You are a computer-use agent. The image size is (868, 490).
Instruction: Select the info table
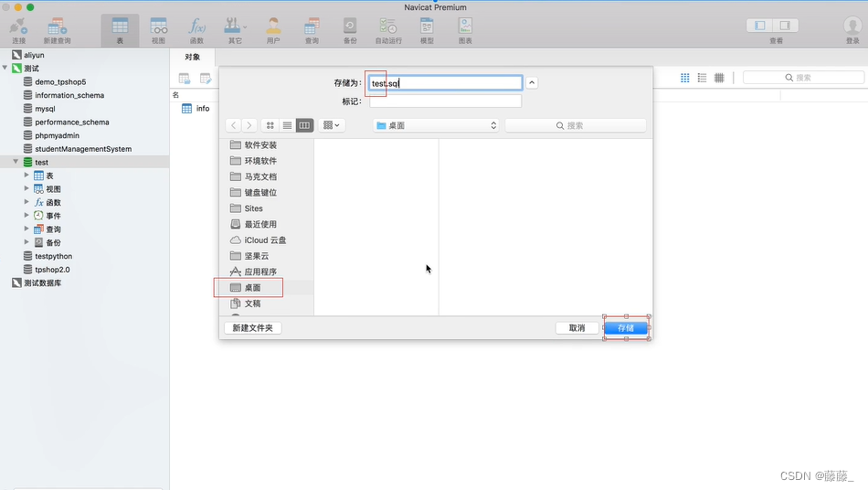[x=203, y=109]
